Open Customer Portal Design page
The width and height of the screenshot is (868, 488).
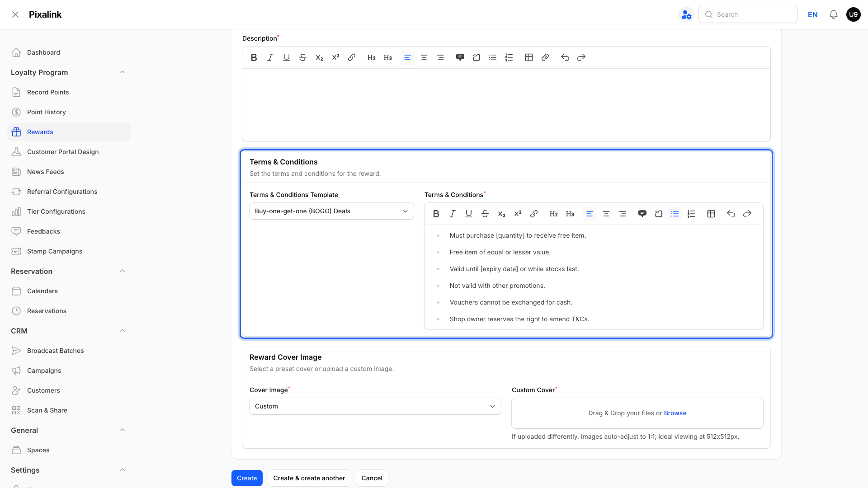69,152
